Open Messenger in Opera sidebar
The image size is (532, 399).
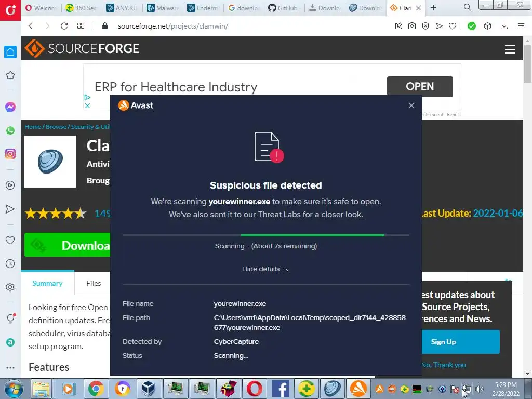(x=10, y=107)
